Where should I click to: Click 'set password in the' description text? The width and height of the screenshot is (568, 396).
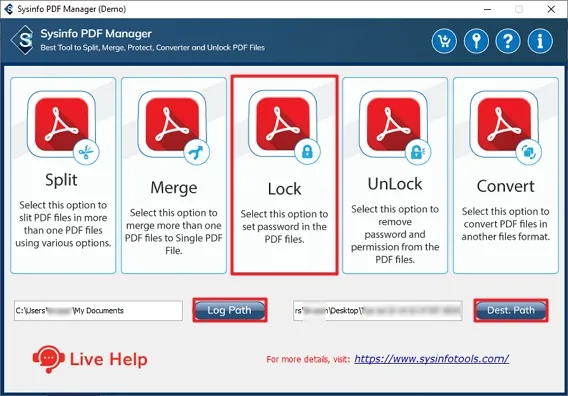(x=284, y=227)
